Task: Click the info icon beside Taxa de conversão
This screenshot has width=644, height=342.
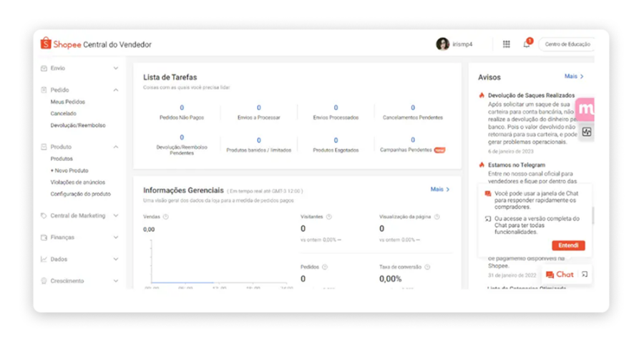Action: (426, 267)
